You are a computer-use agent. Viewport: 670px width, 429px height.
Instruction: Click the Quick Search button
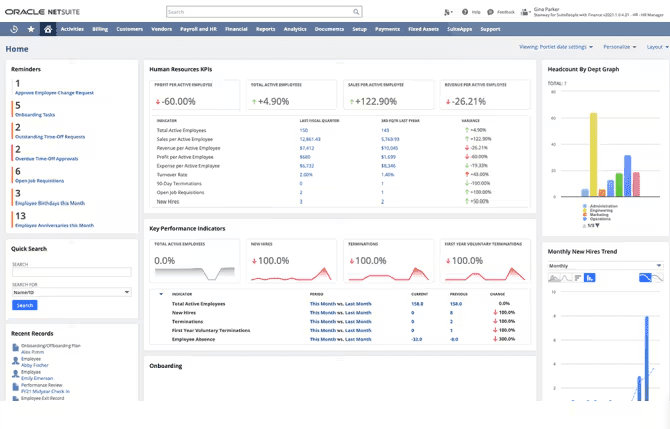coord(24,305)
